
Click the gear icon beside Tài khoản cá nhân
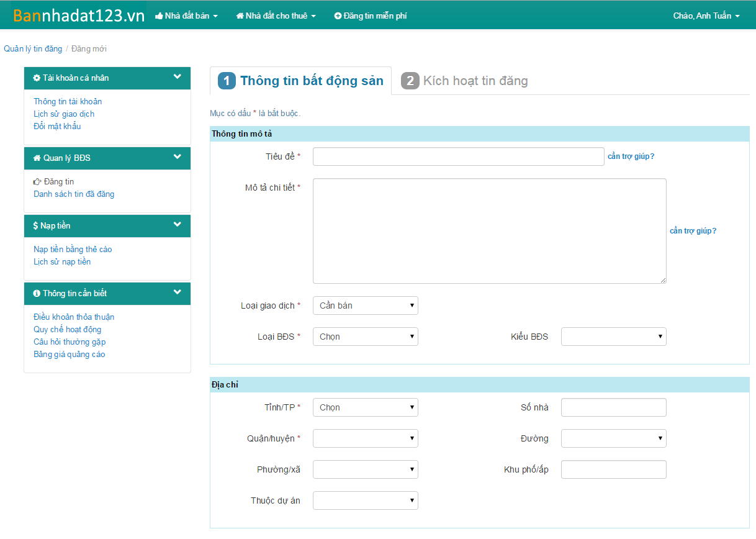point(37,78)
